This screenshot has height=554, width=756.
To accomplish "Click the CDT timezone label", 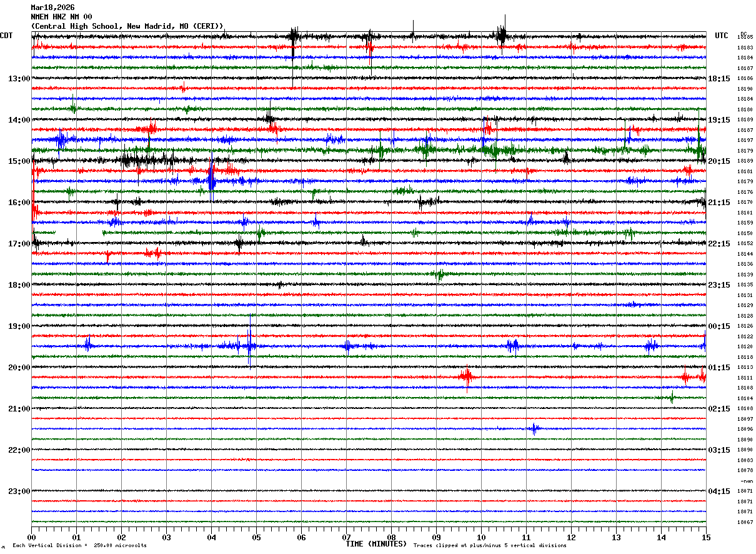I will tap(6, 36).
